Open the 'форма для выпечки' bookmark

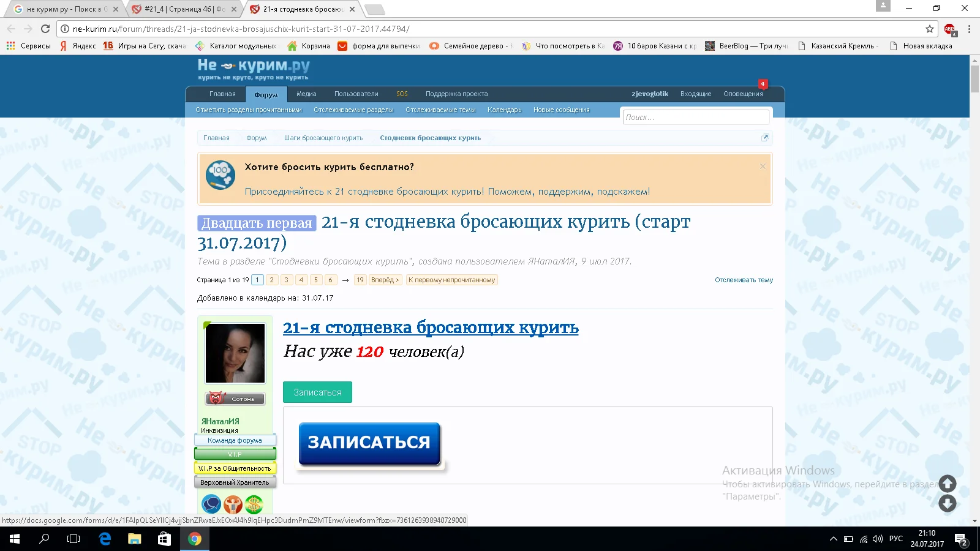379,46
